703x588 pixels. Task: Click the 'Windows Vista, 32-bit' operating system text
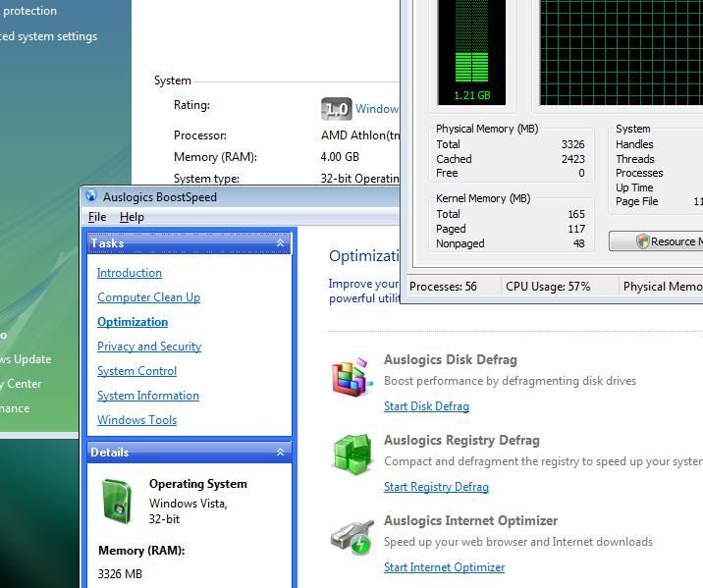point(189,511)
